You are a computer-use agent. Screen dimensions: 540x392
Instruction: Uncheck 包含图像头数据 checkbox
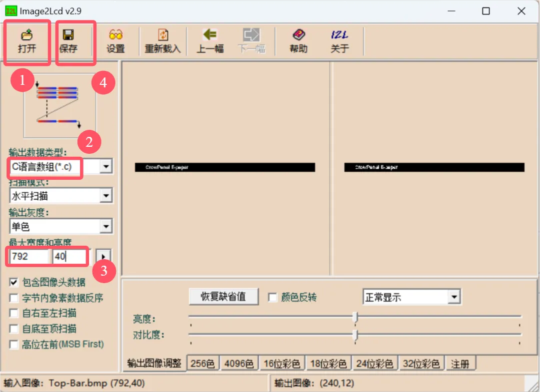pos(14,283)
